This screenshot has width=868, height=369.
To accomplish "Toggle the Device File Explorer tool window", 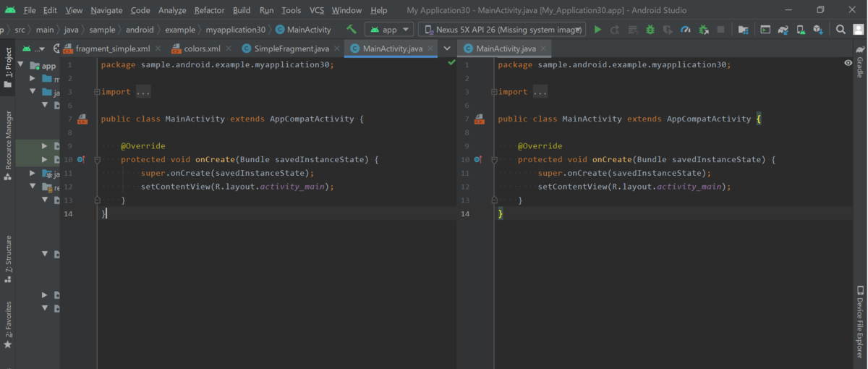I will (860, 323).
